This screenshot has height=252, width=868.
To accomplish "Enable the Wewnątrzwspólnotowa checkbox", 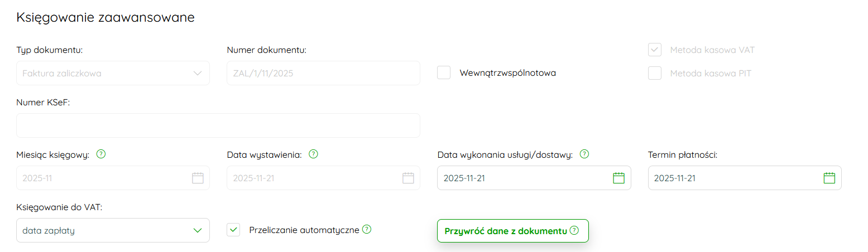I will [x=444, y=73].
